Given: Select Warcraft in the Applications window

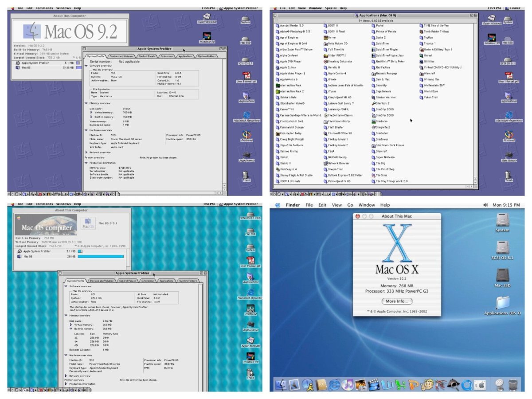Looking at the screenshot, I should (427, 74).
